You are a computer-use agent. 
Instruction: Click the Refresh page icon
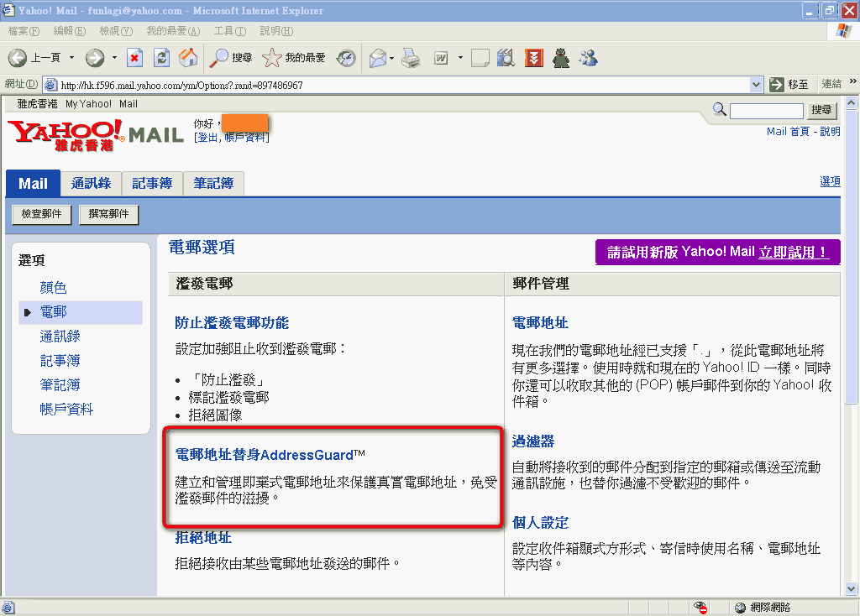(162, 58)
